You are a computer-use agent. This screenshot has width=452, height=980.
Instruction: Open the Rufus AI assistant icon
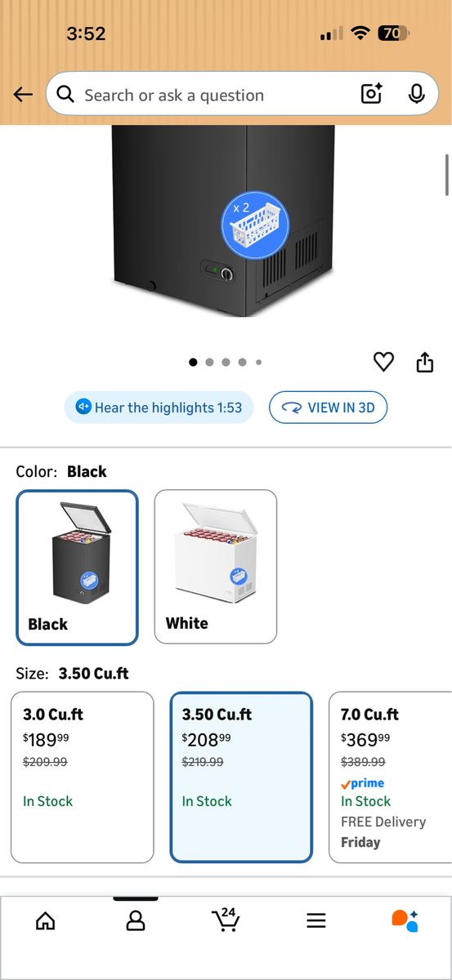(405, 920)
